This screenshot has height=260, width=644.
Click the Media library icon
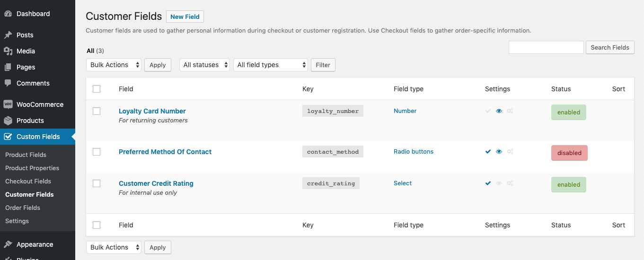tap(8, 51)
